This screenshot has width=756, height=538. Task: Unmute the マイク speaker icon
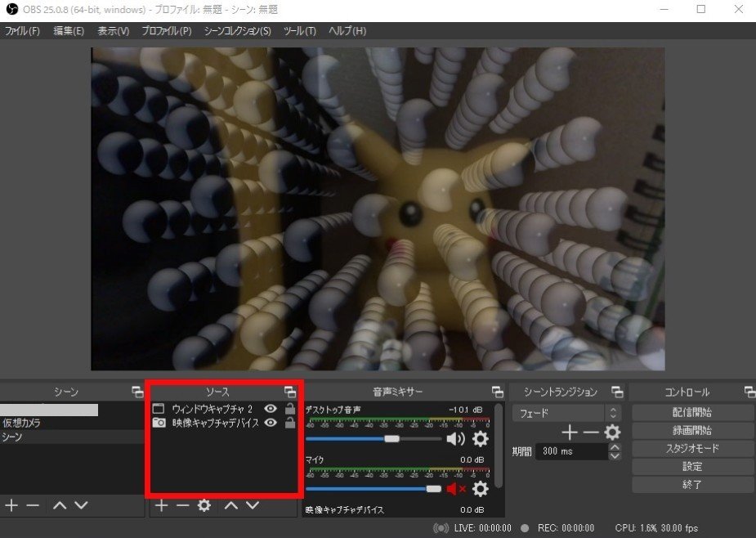[x=455, y=489]
